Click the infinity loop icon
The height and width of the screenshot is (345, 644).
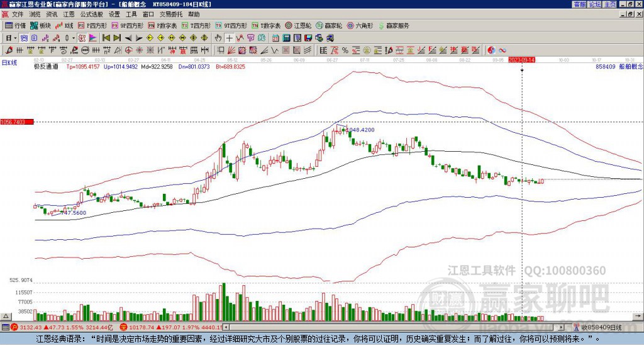[x=502, y=50]
